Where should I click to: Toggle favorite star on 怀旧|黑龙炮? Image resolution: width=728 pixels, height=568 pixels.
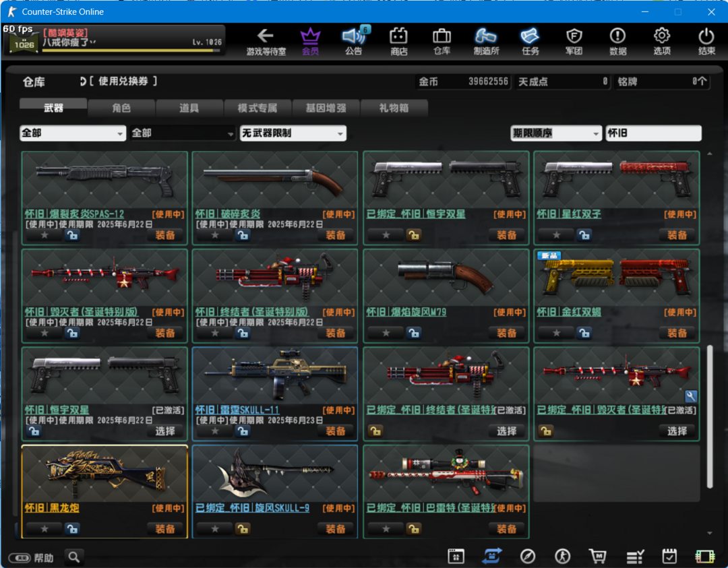(44, 529)
